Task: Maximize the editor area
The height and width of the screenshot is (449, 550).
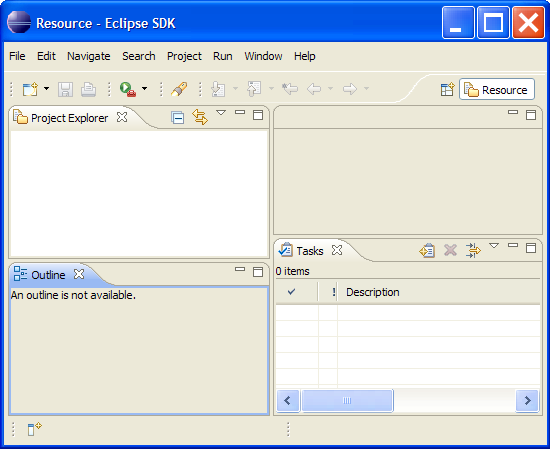Action: tap(531, 115)
